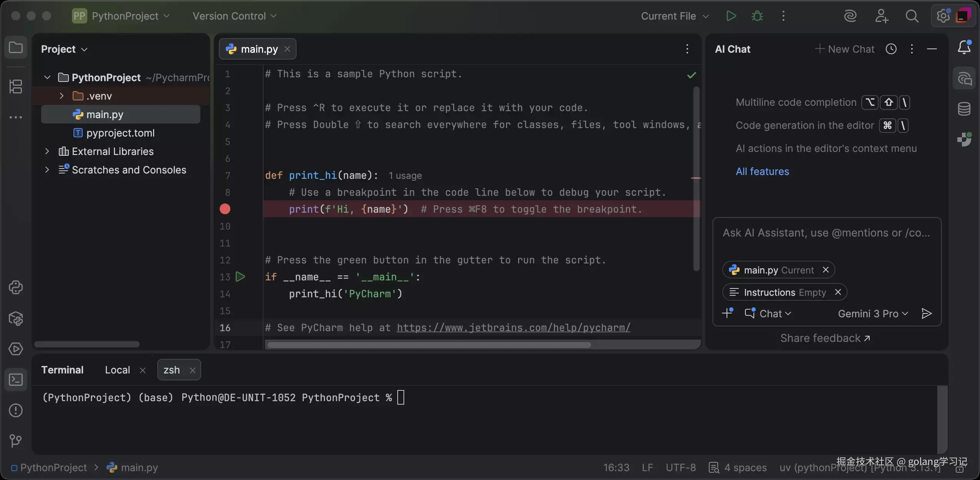Open the Current File run configuration dropdown
This screenshot has height=480, width=980.
675,16
